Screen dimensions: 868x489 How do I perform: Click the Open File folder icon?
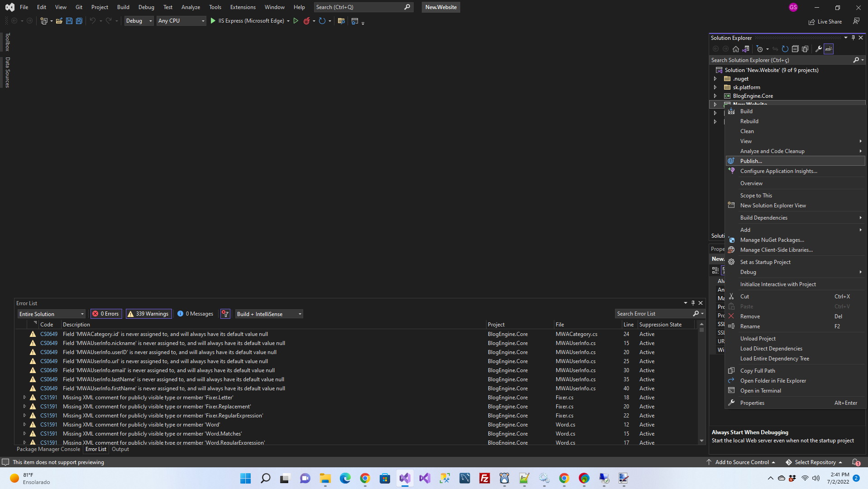point(59,21)
